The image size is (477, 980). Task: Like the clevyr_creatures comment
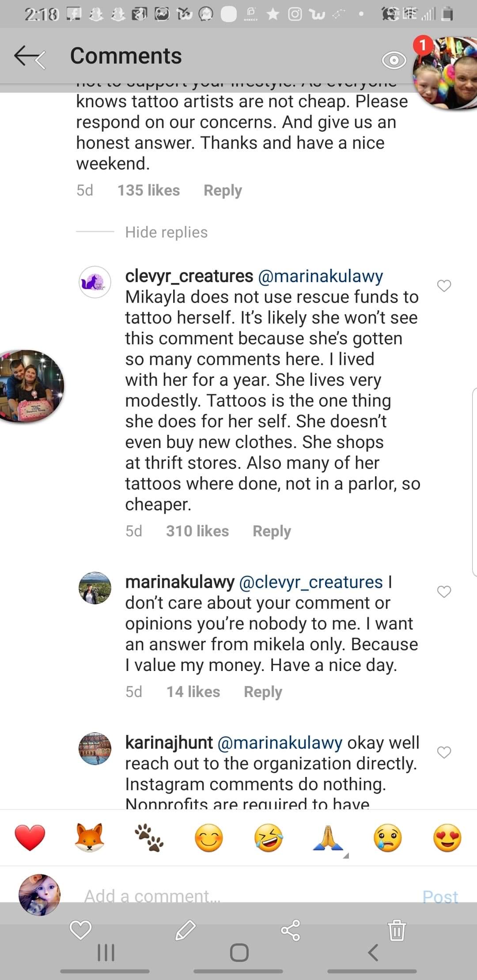pos(444,286)
